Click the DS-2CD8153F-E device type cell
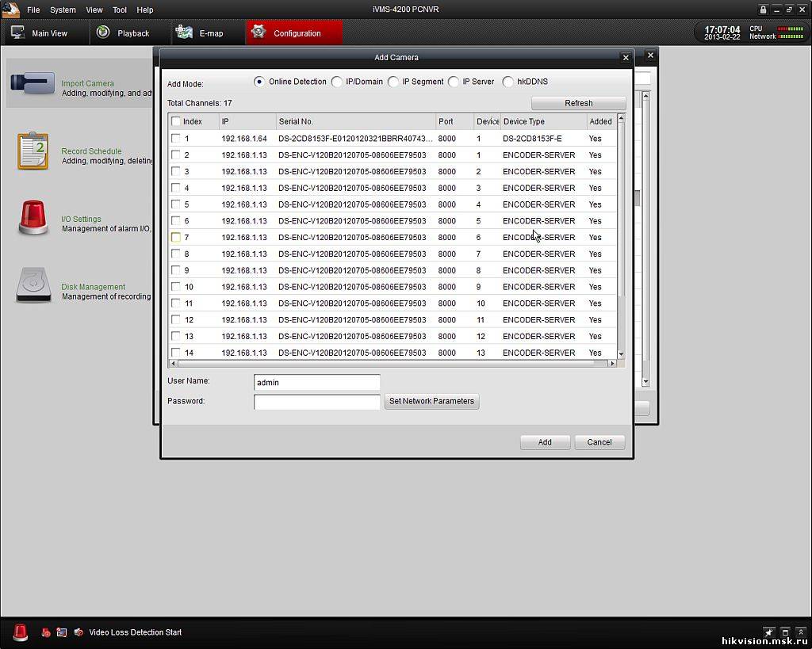Image resolution: width=812 pixels, height=649 pixels. tap(532, 139)
